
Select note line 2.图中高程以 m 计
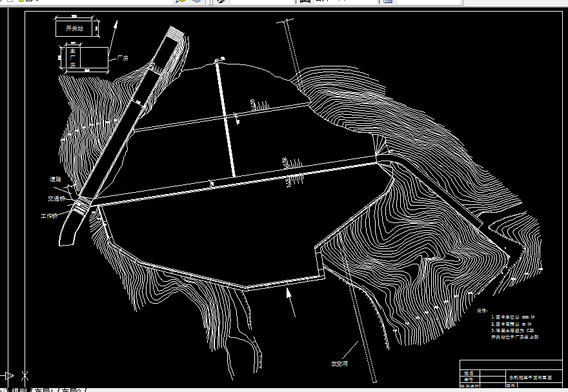pos(511,324)
